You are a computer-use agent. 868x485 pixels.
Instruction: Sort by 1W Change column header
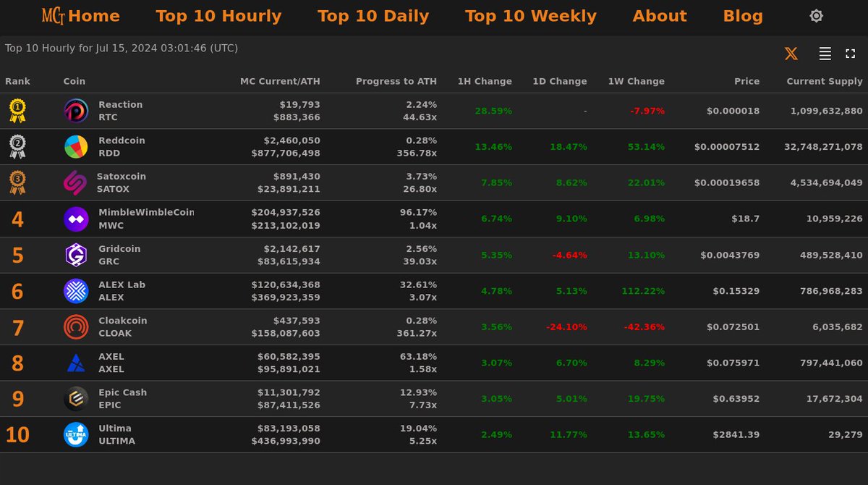coord(637,82)
